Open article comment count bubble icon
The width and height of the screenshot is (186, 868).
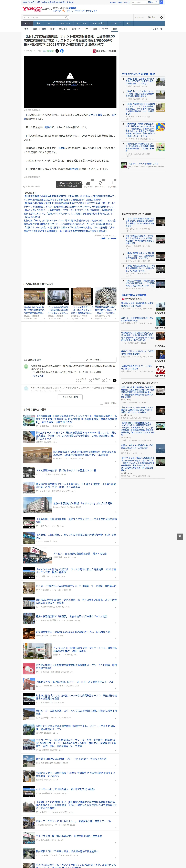44,51
